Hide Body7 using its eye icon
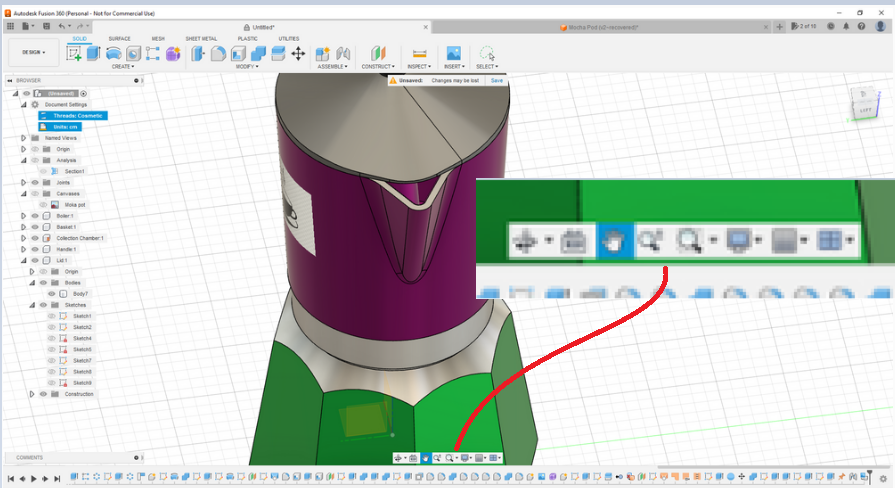 pyautogui.click(x=51, y=293)
